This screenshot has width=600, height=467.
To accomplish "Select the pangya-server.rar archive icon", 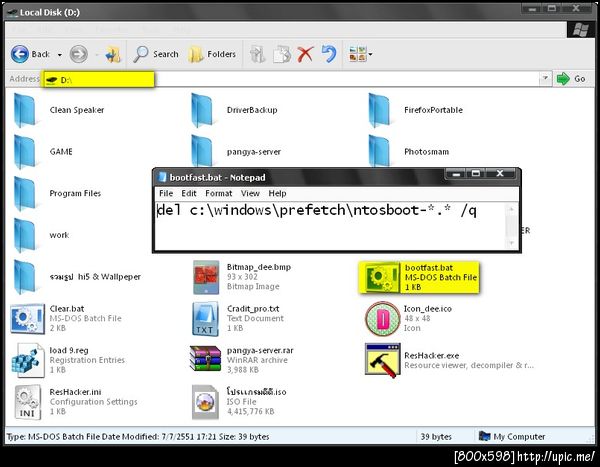I will (205, 359).
